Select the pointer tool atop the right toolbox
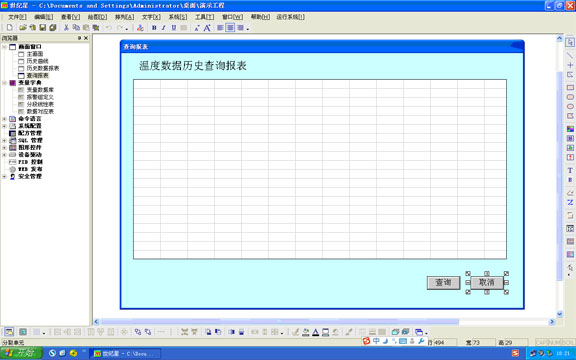 [570, 42]
